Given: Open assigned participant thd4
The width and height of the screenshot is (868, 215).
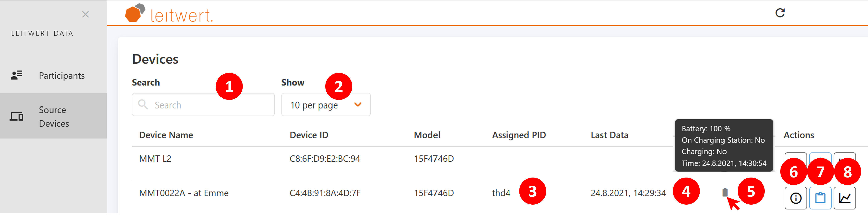Looking at the screenshot, I should 501,193.
